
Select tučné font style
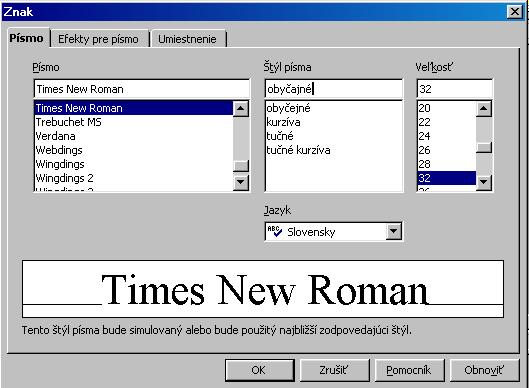click(334, 136)
